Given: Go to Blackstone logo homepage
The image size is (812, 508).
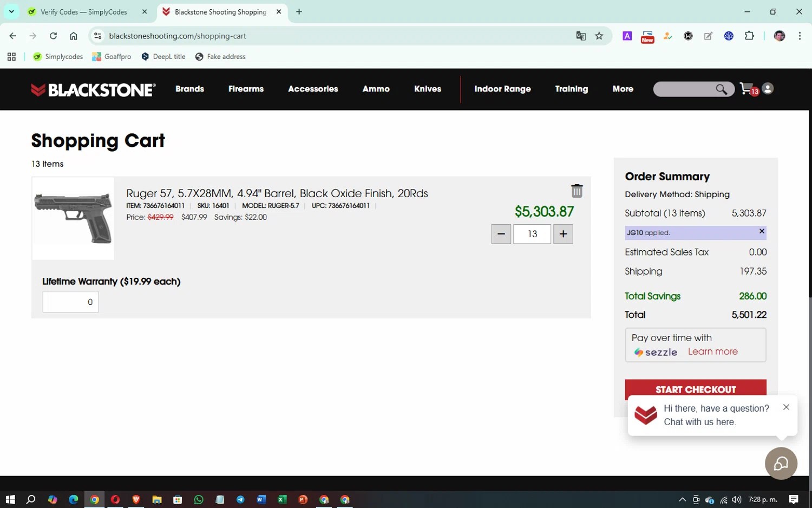Looking at the screenshot, I should coord(94,90).
